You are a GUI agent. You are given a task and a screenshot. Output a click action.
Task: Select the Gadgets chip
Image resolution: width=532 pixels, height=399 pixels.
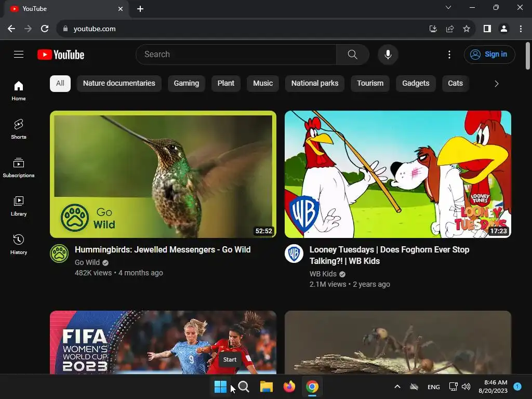pyautogui.click(x=416, y=84)
